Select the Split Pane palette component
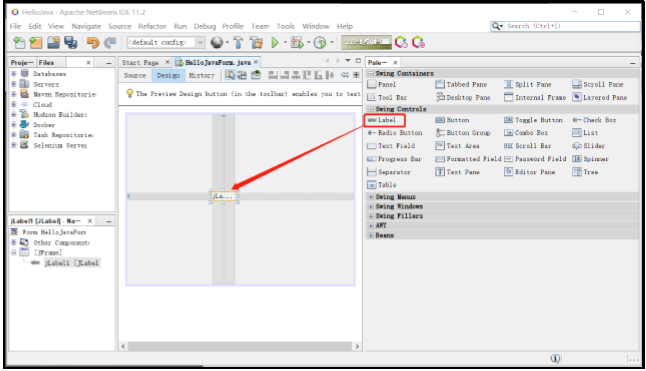This screenshot has height=371, width=646. coord(528,84)
